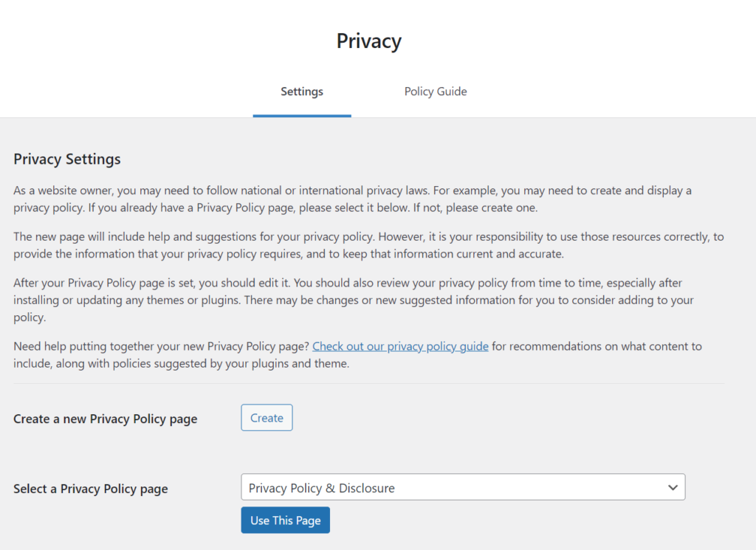Click the Privacy page title
Screen dimensions: 756x550
(x=369, y=41)
